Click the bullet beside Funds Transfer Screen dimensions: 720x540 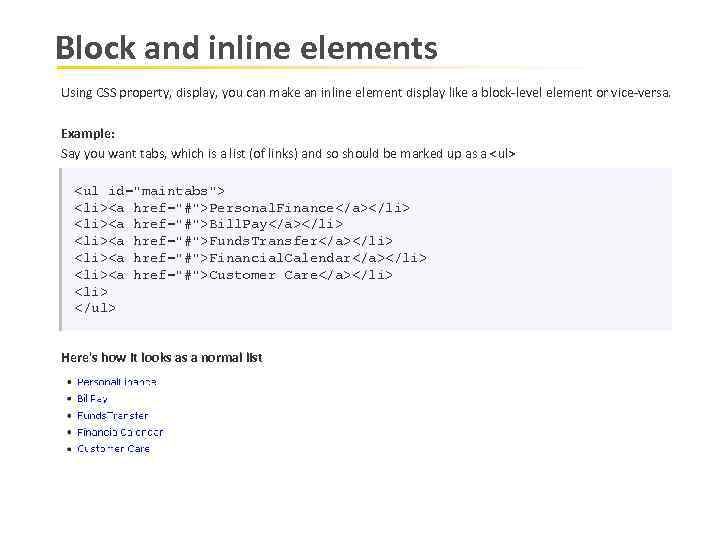pyautogui.click(x=68, y=416)
